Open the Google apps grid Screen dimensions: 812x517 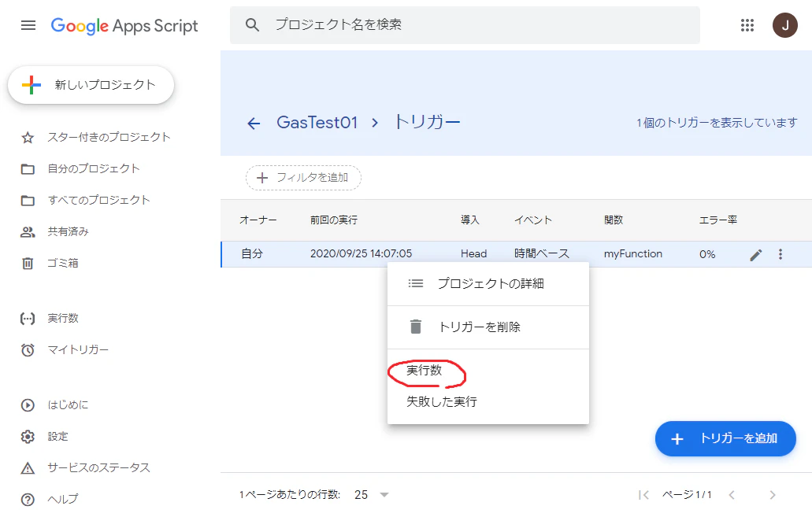pos(747,25)
